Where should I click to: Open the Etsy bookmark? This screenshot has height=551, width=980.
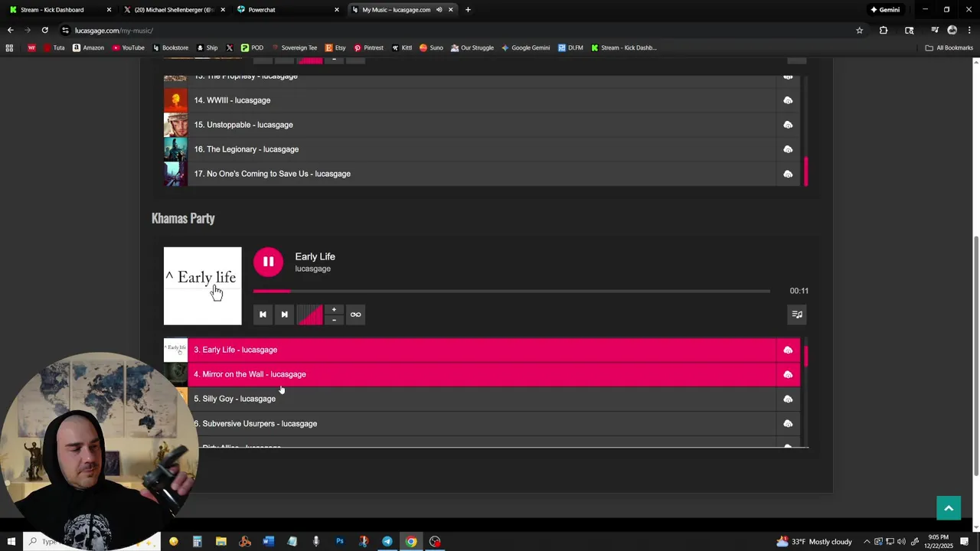click(x=335, y=47)
